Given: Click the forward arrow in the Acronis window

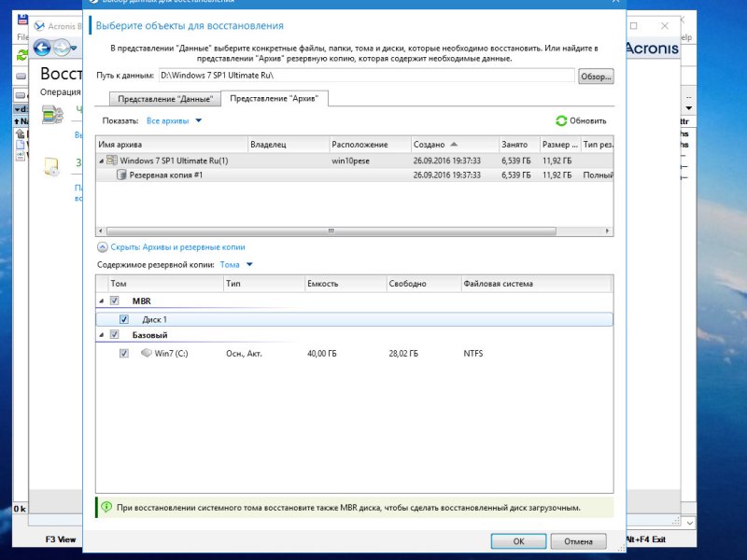Looking at the screenshot, I should tap(62, 48).
